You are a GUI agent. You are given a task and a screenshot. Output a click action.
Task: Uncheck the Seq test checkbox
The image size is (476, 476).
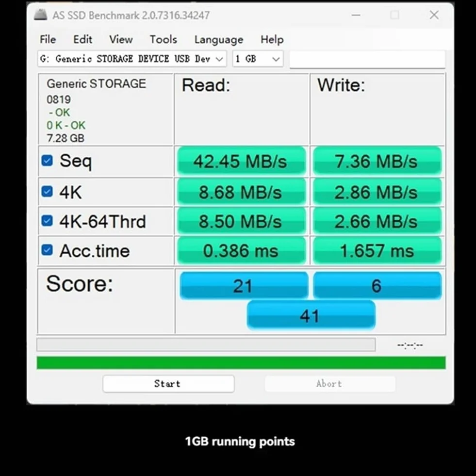[x=47, y=161]
